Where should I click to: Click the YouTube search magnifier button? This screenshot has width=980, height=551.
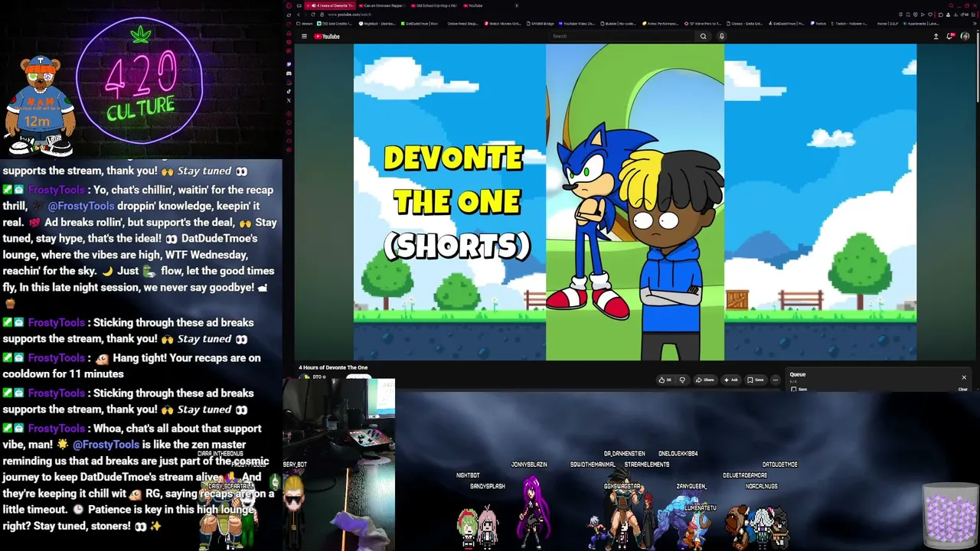pyautogui.click(x=703, y=36)
